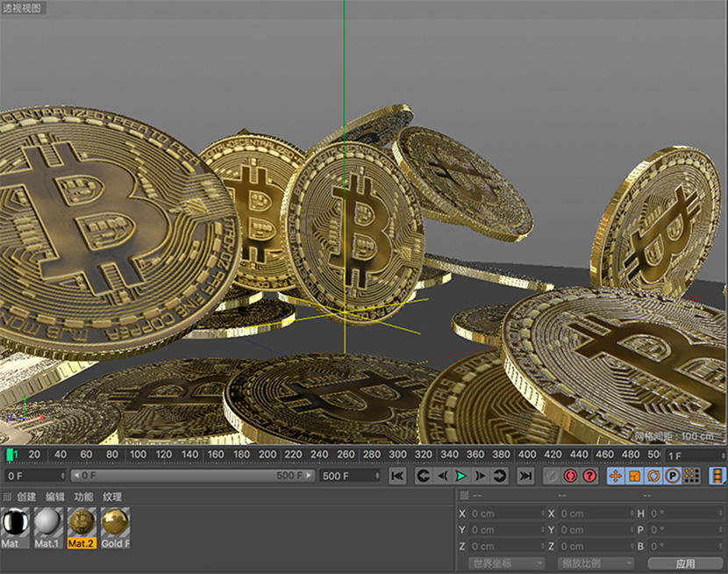
Task: Click the size Z field
Action: [596, 546]
